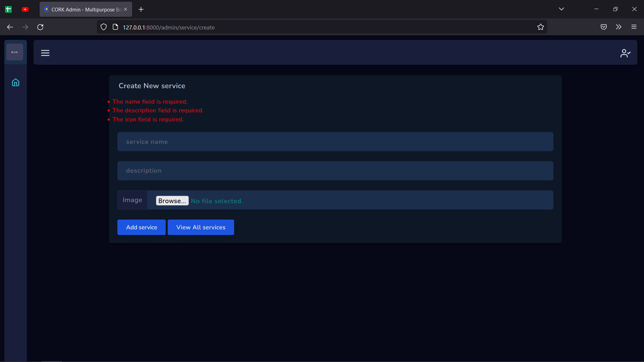Open the home dashboard sidebar icon
Image resolution: width=644 pixels, height=362 pixels.
pos(15,82)
